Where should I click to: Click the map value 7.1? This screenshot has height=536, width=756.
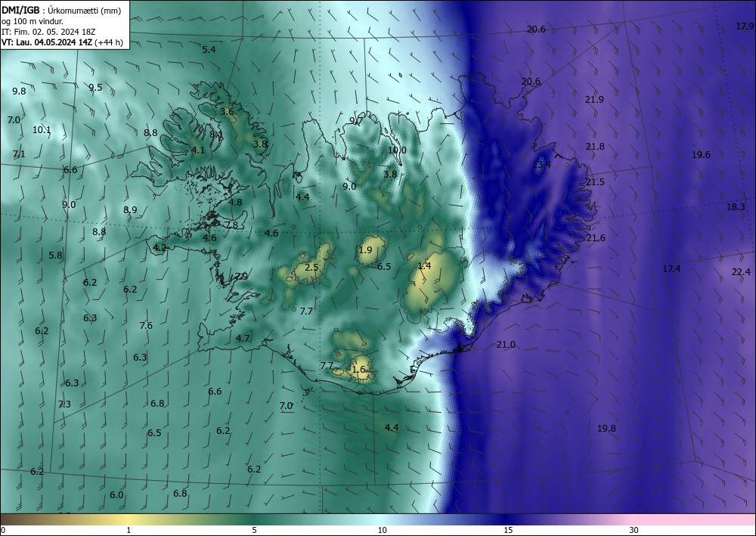19,154
